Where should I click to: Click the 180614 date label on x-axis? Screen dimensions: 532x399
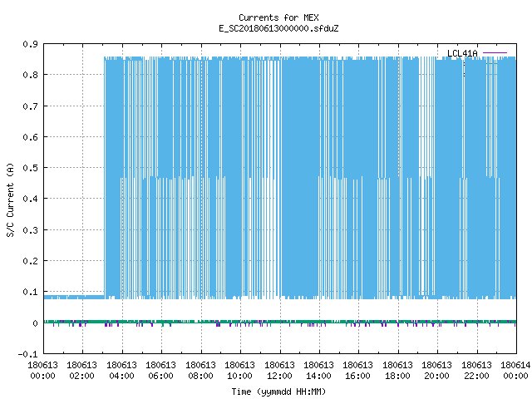tap(515, 365)
